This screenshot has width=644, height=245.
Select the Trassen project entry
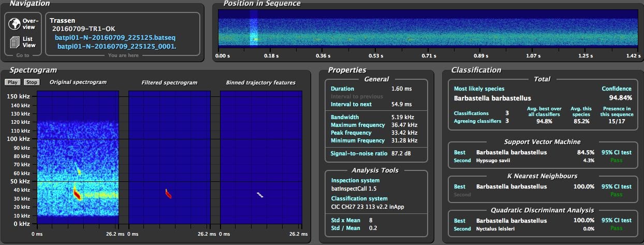(62, 21)
